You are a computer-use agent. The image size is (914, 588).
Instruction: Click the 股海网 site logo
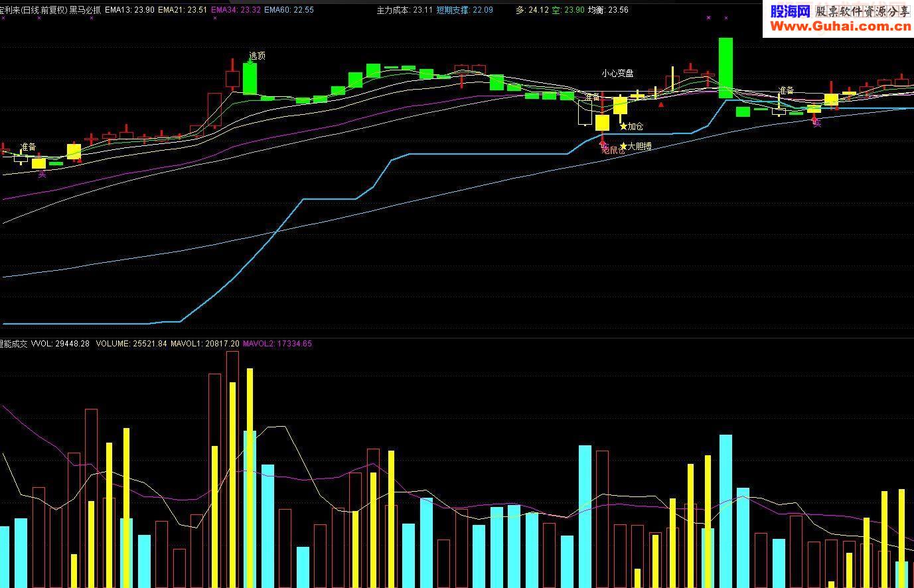coord(790,11)
